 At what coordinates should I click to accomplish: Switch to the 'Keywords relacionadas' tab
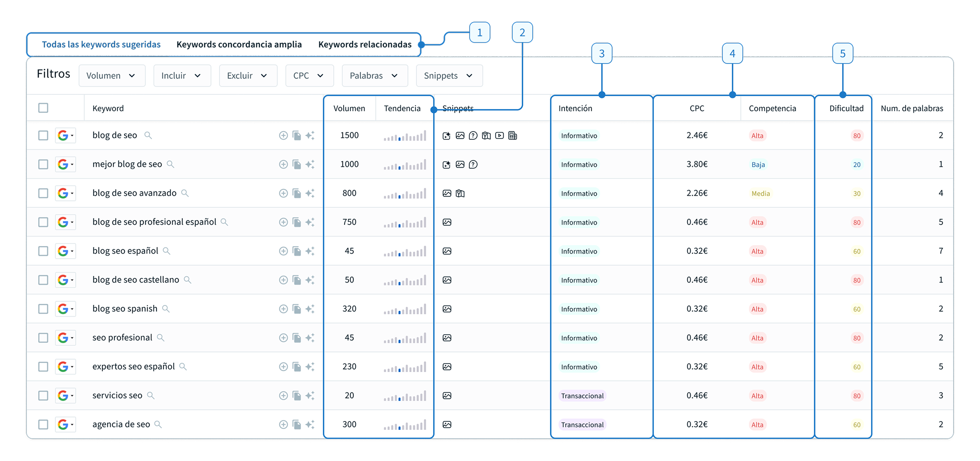click(364, 44)
